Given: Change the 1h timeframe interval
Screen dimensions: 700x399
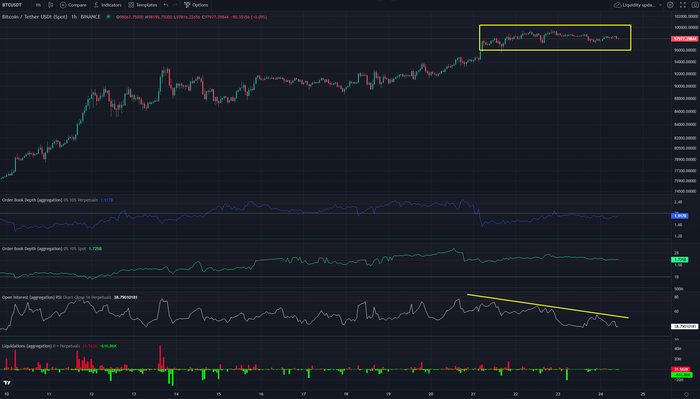Looking at the screenshot, I should click(x=38, y=5).
